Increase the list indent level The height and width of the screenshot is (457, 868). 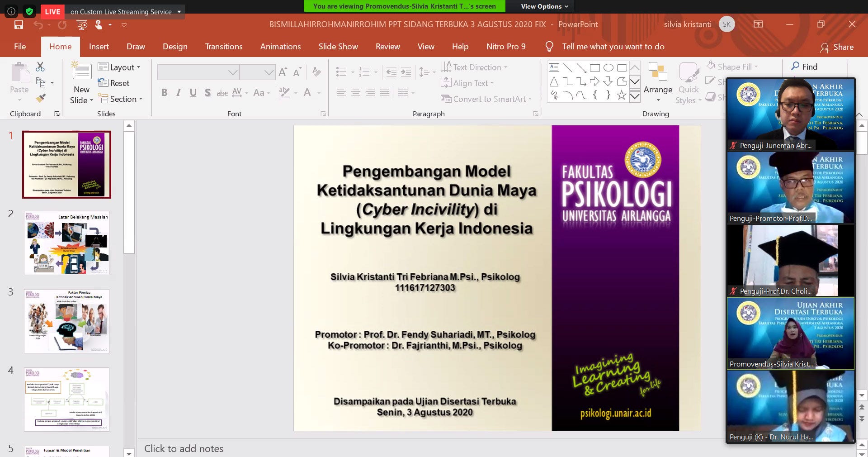(x=406, y=71)
